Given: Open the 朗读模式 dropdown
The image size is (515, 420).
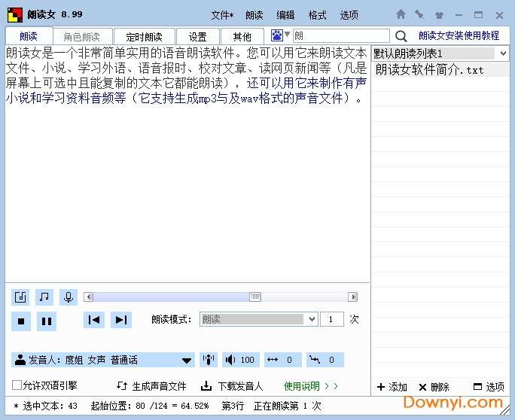Looking at the screenshot, I should (x=312, y=319).
